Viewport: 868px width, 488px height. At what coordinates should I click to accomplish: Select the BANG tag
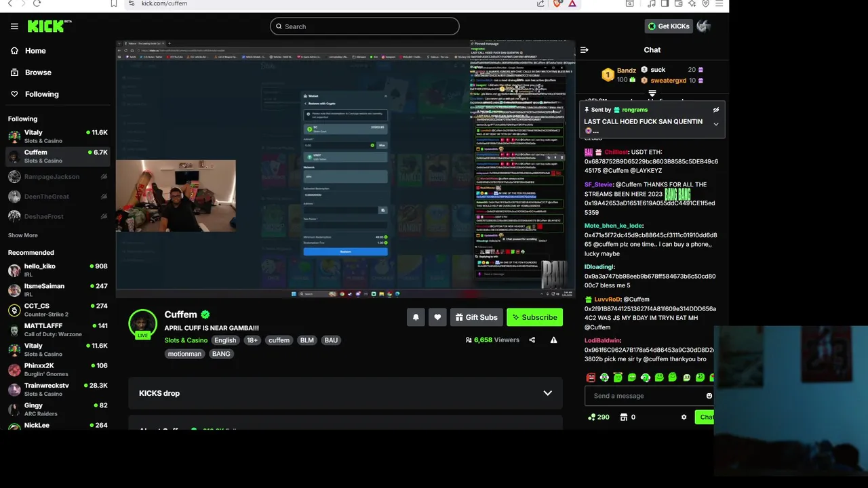coord(221,354)
